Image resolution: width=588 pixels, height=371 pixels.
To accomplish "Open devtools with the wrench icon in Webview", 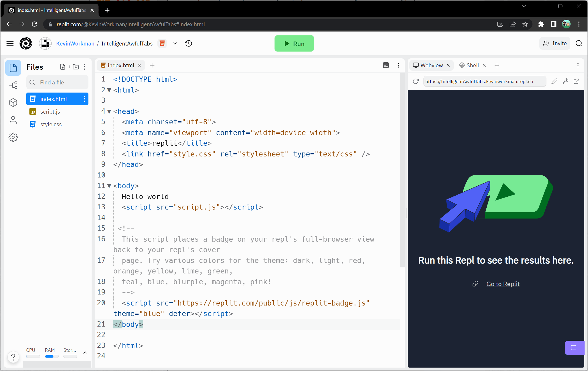I will 565,81.
